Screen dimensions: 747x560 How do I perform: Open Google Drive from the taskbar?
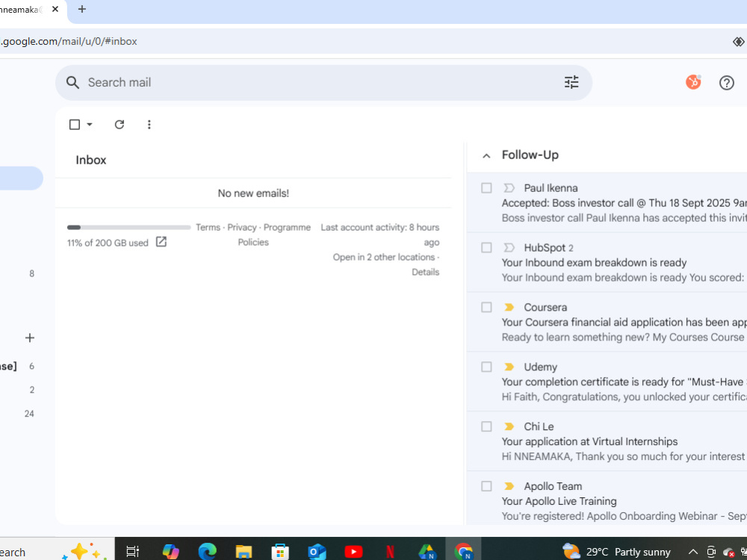[x=427, y=552]
